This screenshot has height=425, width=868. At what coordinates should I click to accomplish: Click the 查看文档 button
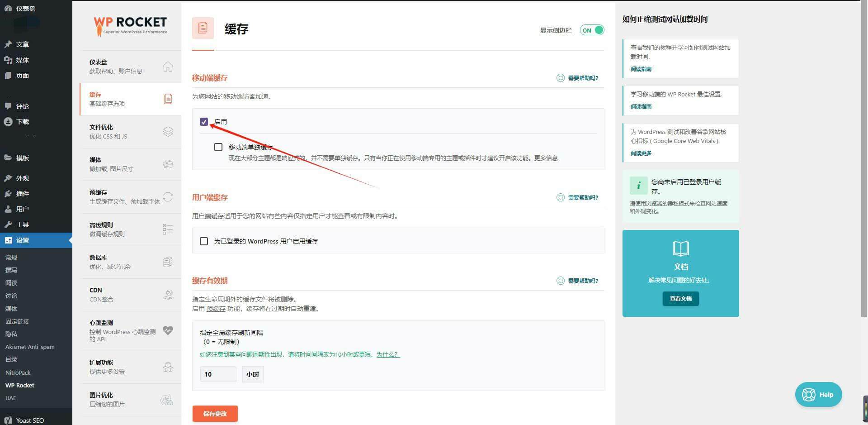[681, 299]
